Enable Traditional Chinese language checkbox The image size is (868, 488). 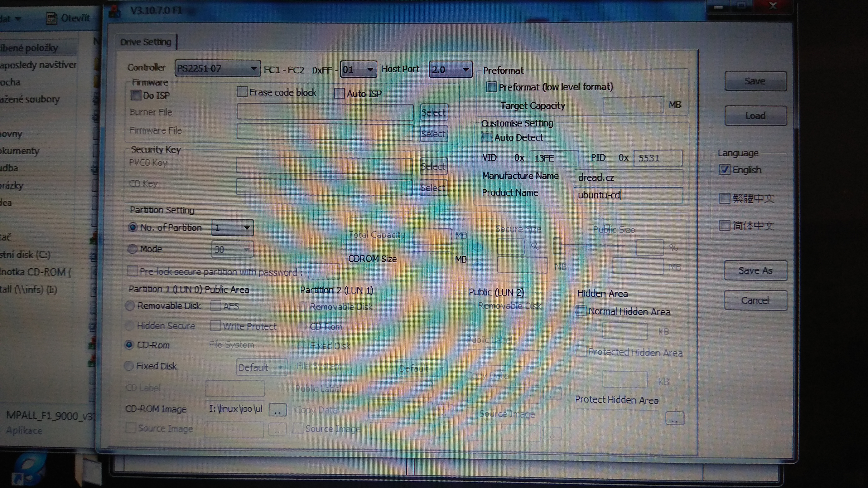point(724,198)
